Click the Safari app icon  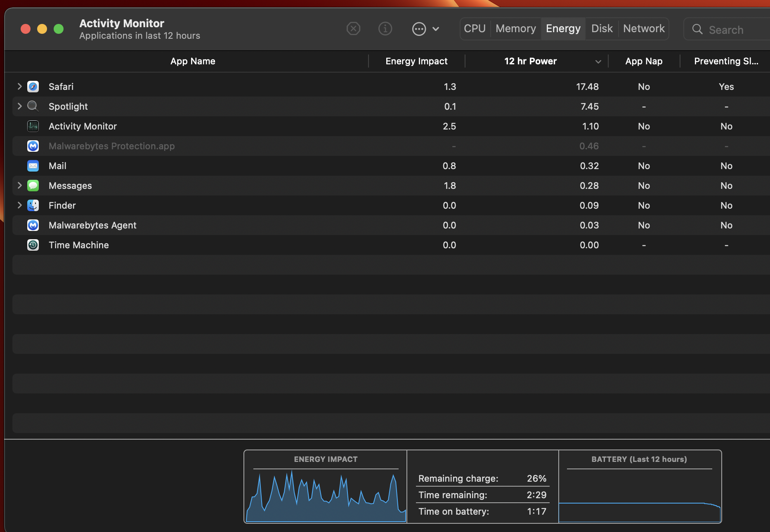coord(33,87)
